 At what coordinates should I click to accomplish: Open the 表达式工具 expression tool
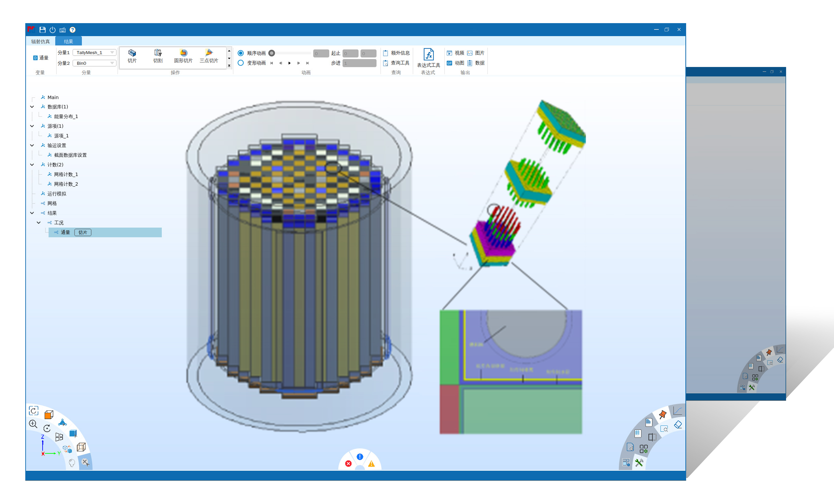428,55
